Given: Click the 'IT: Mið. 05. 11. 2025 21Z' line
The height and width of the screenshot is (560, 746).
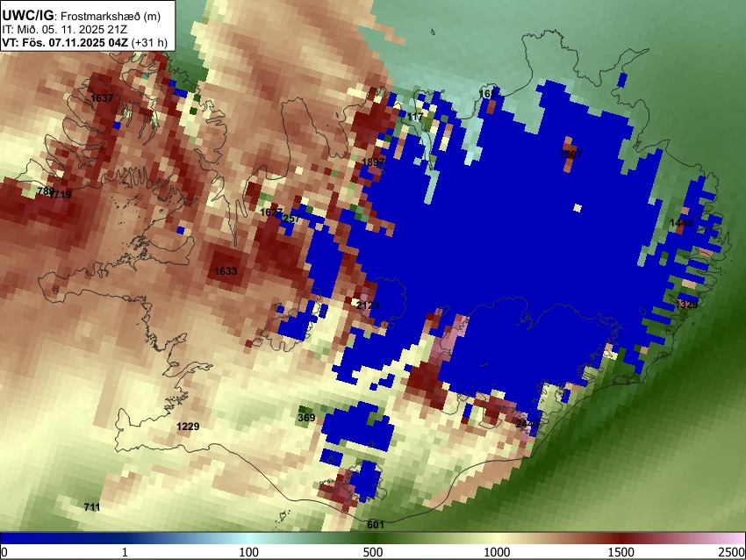Looking at the screenshot, I should [x=65, y=30].
